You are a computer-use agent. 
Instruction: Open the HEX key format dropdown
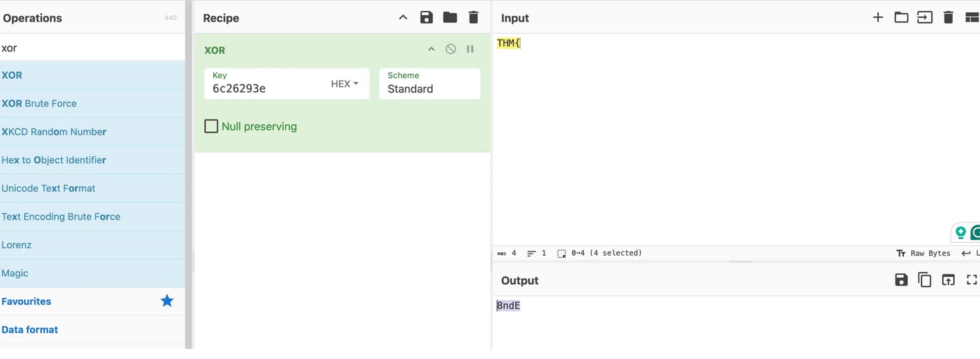(x=344, y=84)
